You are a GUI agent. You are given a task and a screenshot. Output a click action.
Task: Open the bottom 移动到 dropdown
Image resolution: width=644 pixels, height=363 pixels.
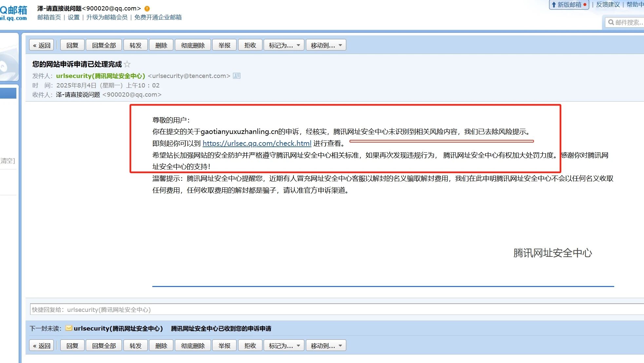326,346
